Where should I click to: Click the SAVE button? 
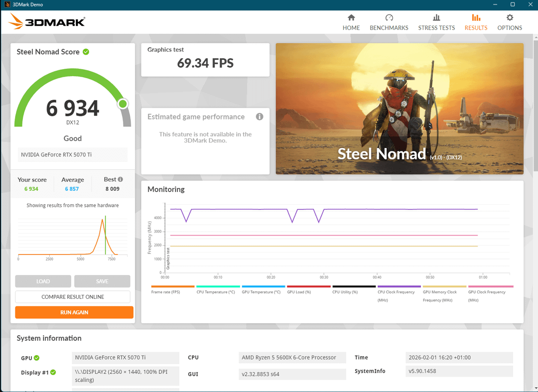coord(102,281)
